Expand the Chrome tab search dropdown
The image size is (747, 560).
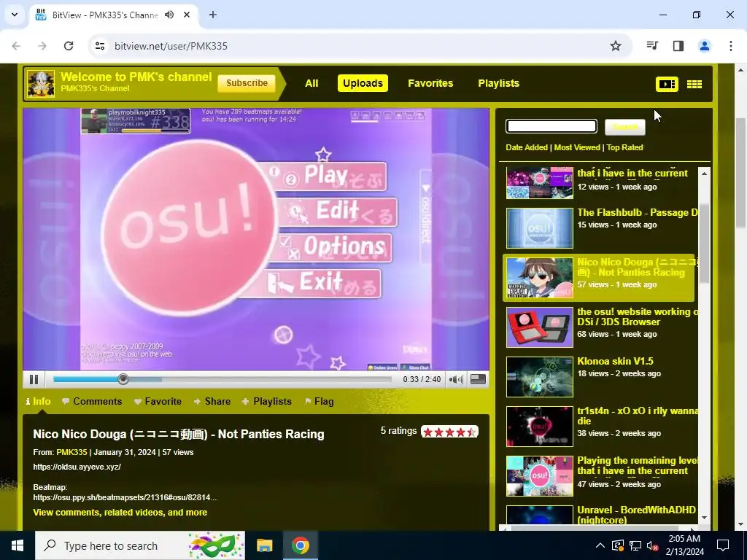coord(15,15)
